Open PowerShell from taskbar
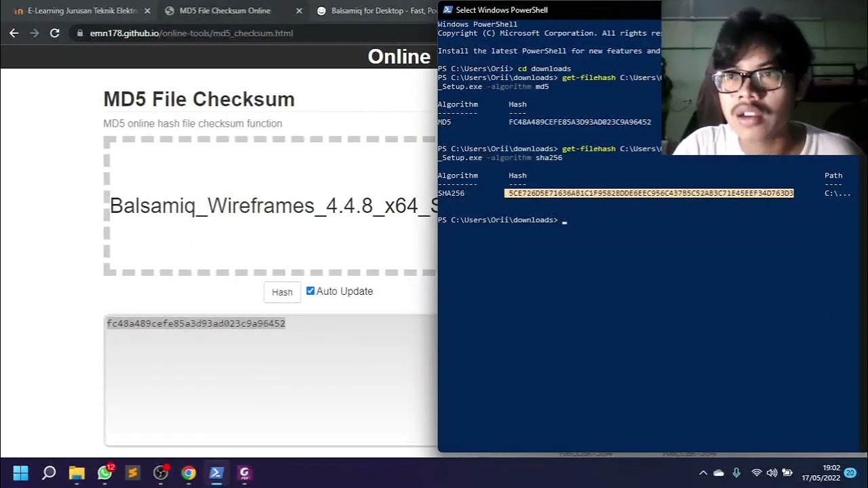Viewport: 868px width, 488px height. [x=216, y=472]
